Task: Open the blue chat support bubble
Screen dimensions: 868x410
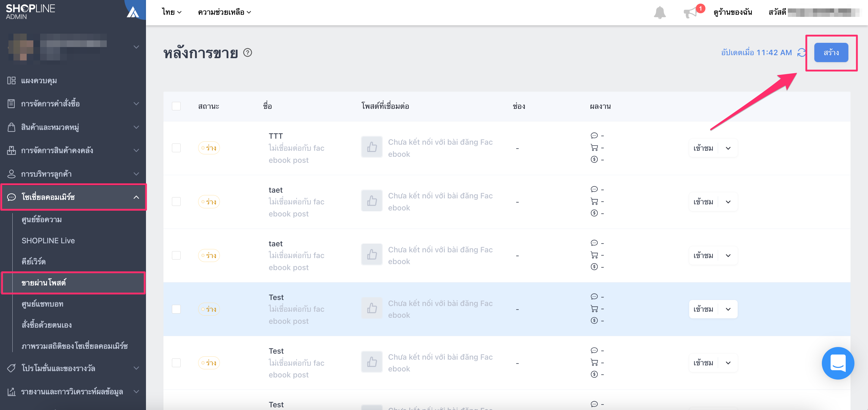Action: click(838, 363)
